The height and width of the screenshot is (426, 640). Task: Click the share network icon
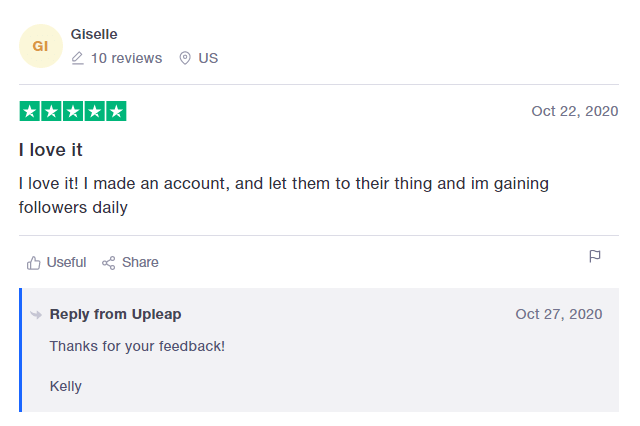(x=109, y=263)
